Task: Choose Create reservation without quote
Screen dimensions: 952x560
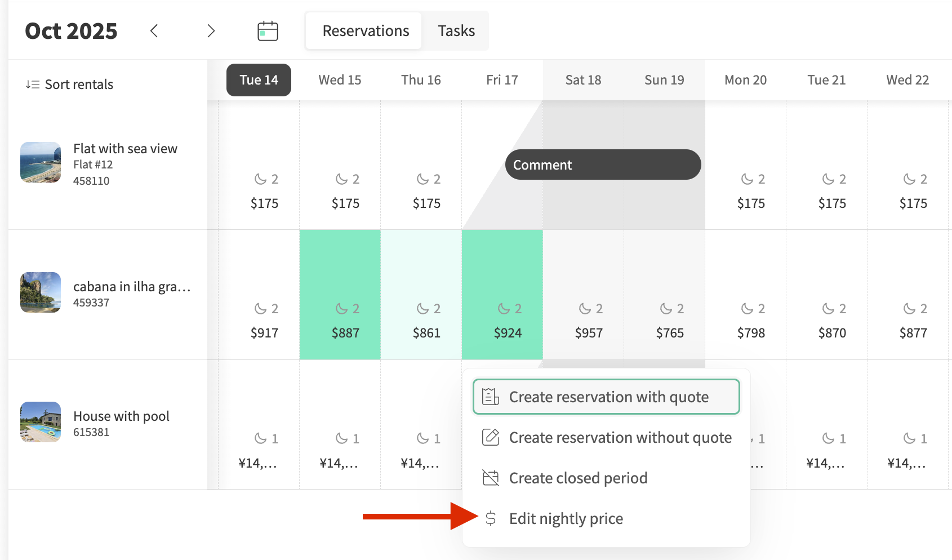Action: point(620,437)
